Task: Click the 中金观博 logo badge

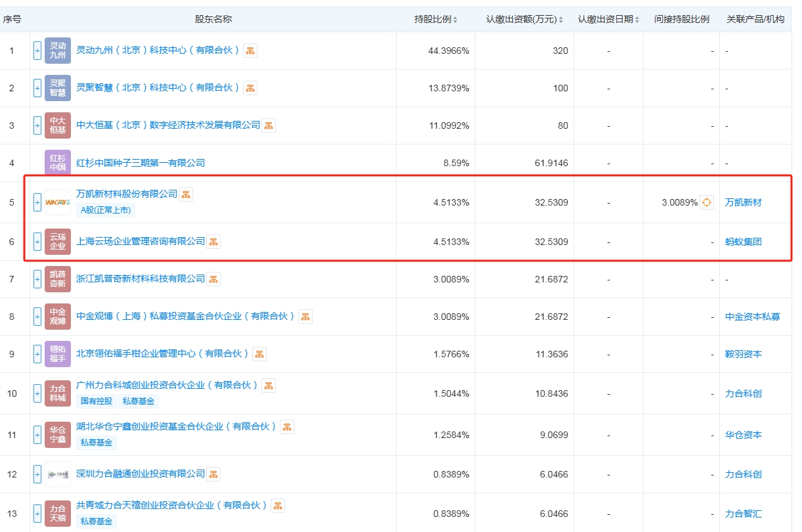Action: 58,317
